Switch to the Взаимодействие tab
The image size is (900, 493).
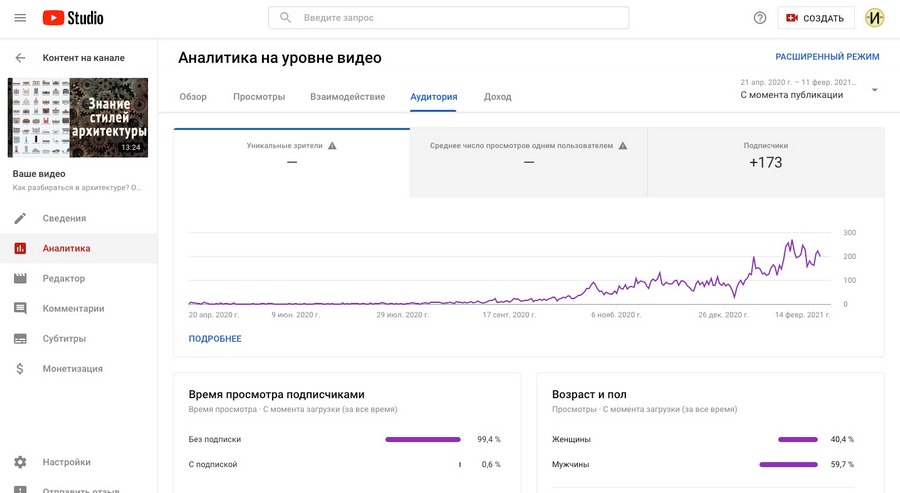(347, 97)
